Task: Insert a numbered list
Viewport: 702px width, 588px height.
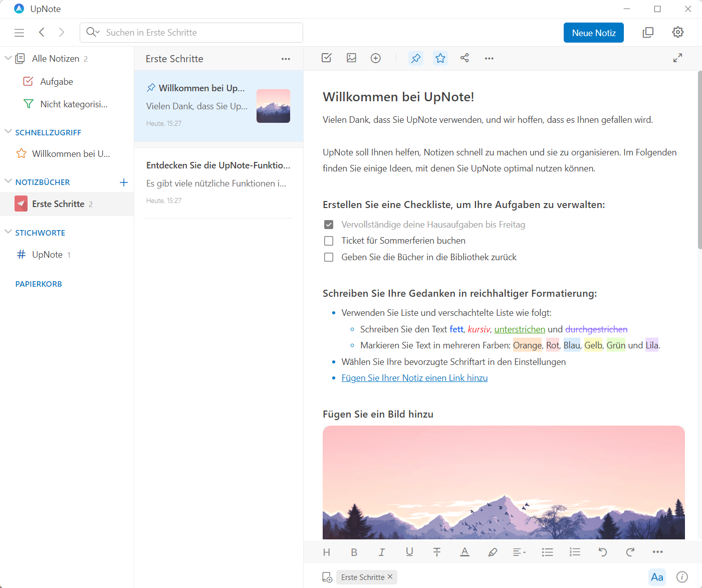Action: point(575,552)
